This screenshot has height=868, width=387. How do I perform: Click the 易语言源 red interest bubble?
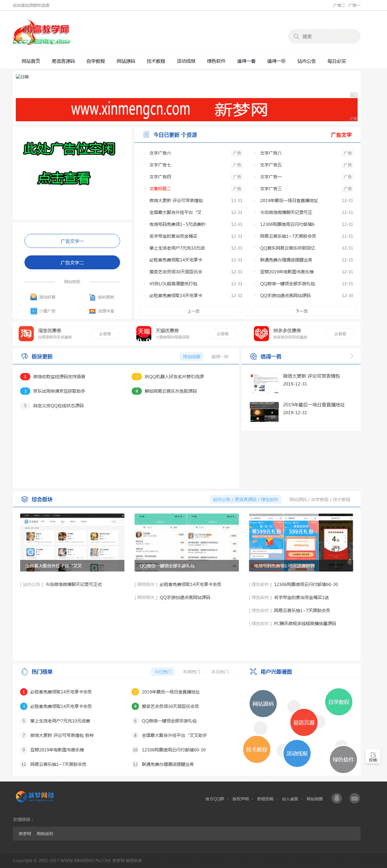pyautogui.click(x=304, y=722)
